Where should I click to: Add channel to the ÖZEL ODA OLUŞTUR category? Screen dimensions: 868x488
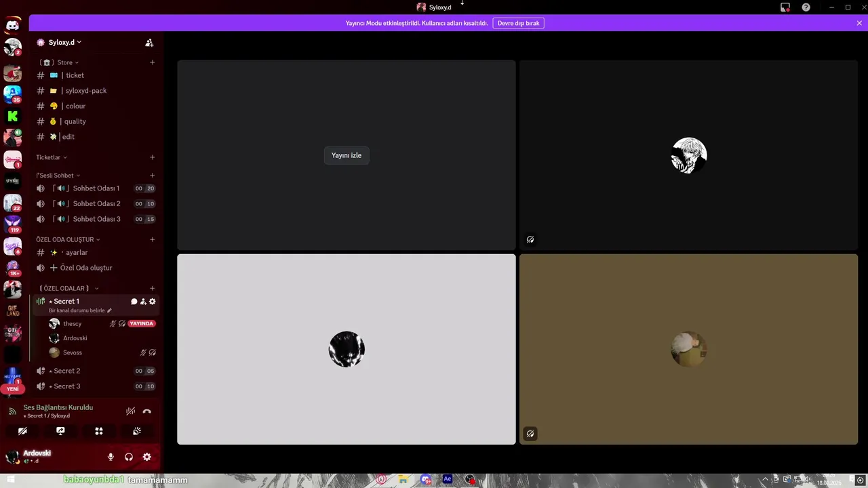point(152,239)
